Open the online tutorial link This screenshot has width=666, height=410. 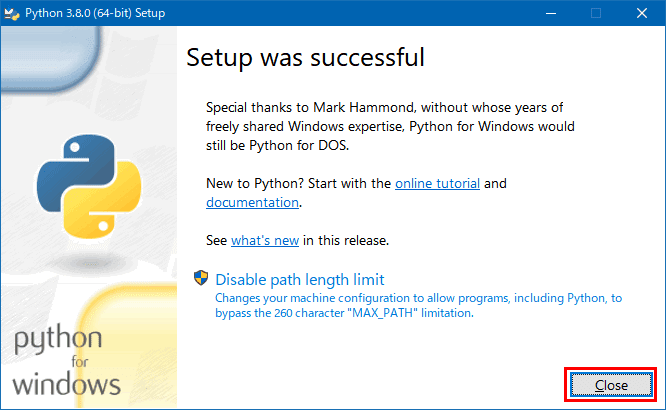437,184
